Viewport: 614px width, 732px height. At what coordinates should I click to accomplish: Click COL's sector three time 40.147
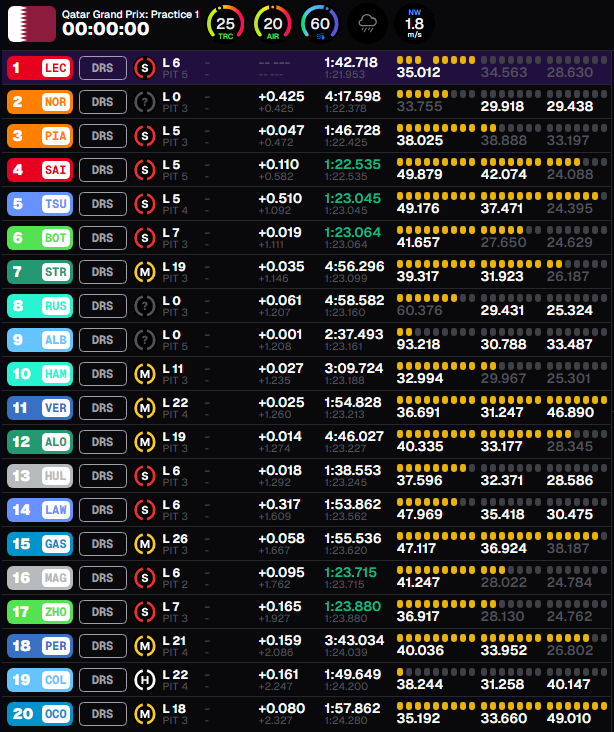568,684
